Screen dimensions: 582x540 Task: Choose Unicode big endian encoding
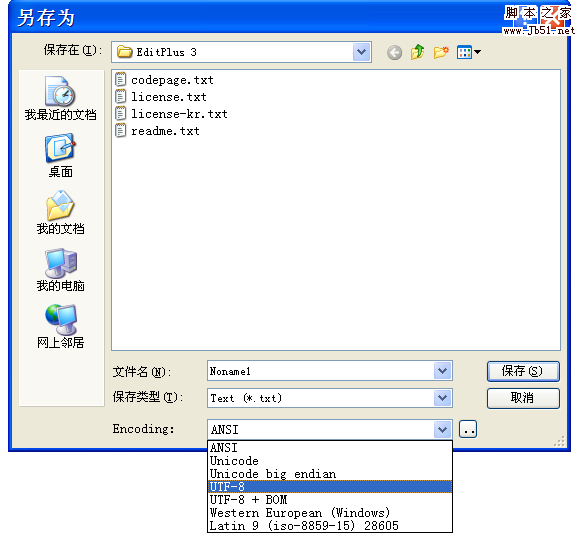pyautogui.click(x=330, y=474)
